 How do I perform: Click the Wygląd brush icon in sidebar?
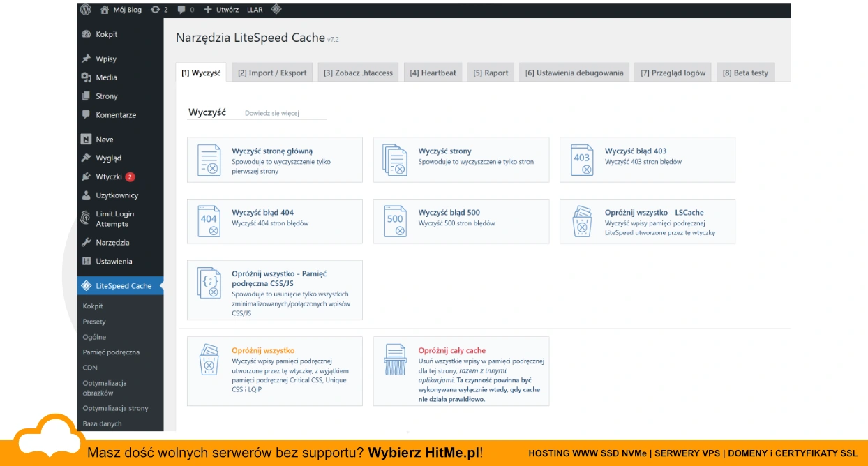87,158
